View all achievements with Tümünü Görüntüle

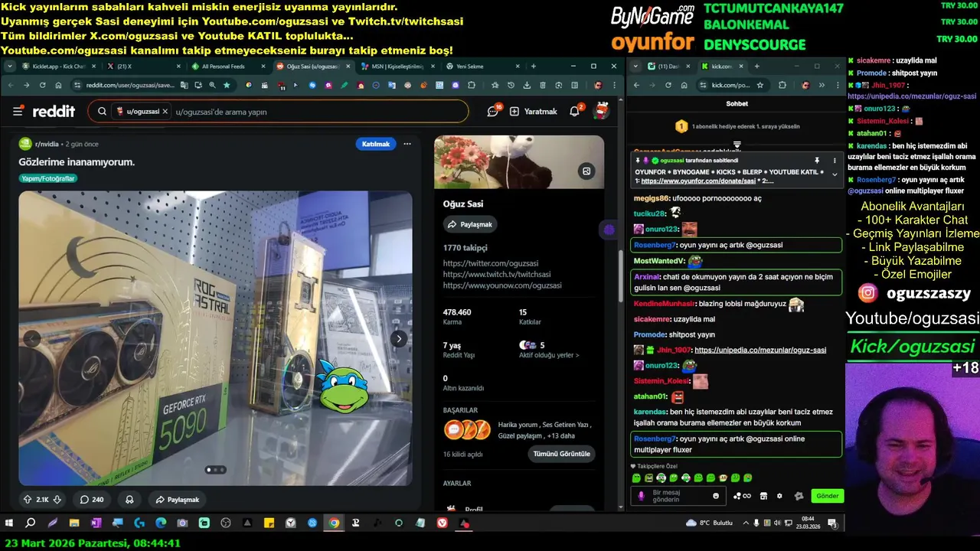coord(562,454)
